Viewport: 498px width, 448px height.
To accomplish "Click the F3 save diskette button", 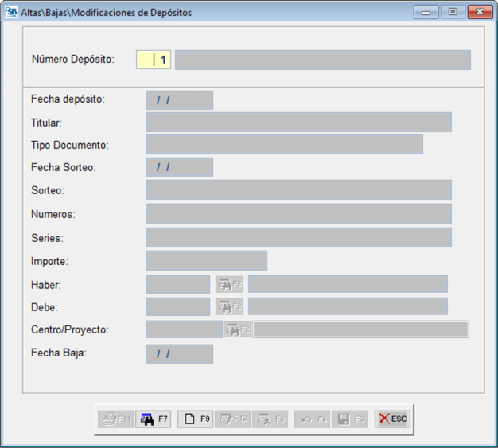I will 350,419.
